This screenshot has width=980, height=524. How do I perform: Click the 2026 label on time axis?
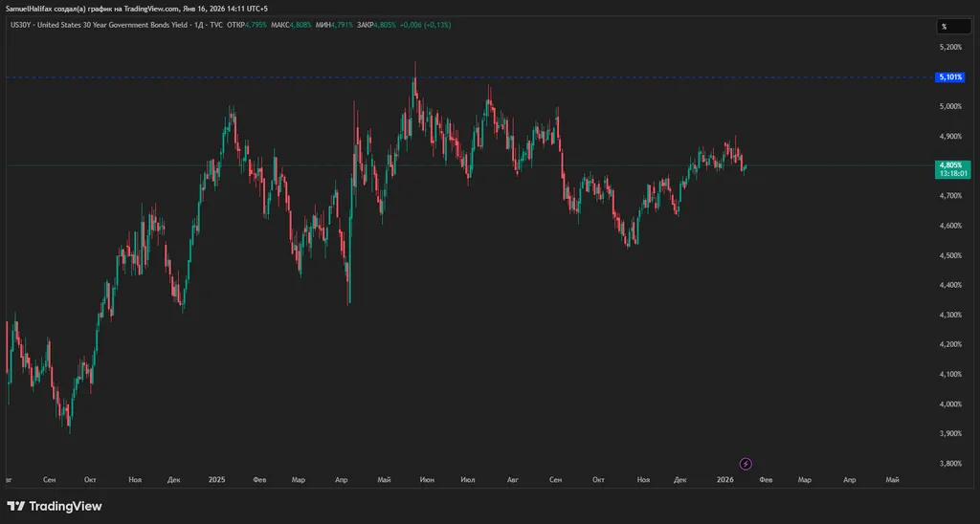[725, 479]
